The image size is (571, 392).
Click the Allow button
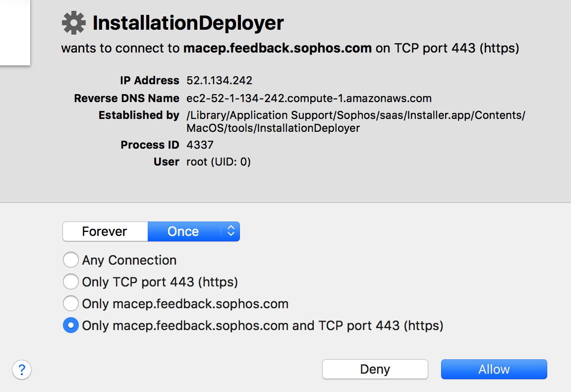coord(494,369)
